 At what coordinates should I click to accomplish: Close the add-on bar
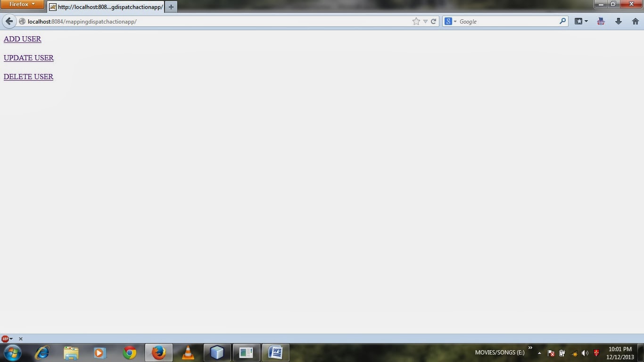pos(20,339)
